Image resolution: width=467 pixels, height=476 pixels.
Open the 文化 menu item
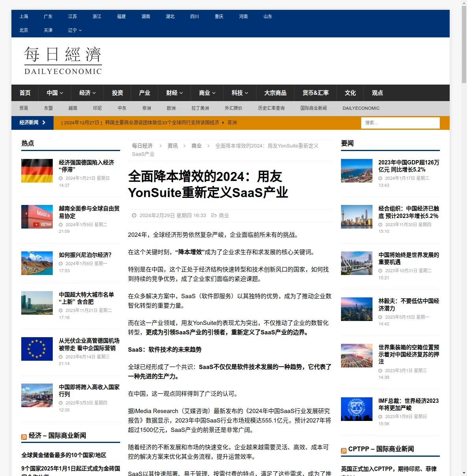(x=350, y=93)
